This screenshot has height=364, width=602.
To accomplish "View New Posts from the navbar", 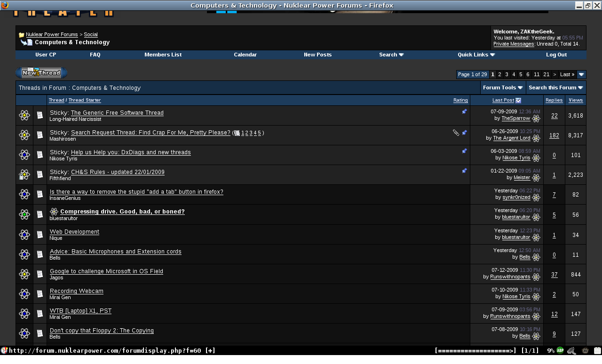I will tap(317, 55).
